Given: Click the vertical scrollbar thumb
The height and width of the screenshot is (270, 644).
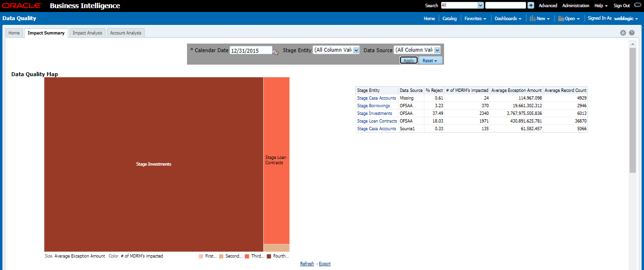Looking at the screenshot, I should click(x=632, y=110).
